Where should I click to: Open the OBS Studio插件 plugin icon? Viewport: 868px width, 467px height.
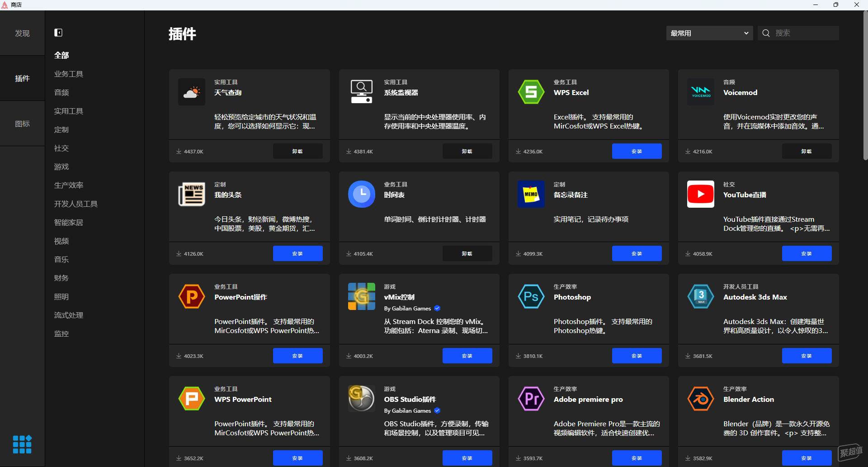pyautogui.click(x=362, y=399)
